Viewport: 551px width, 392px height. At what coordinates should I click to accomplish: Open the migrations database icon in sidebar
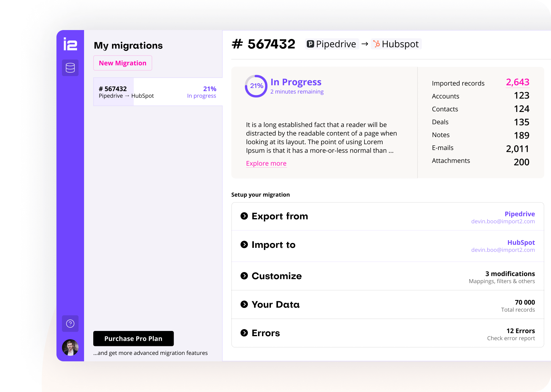(x=70, y=68)
